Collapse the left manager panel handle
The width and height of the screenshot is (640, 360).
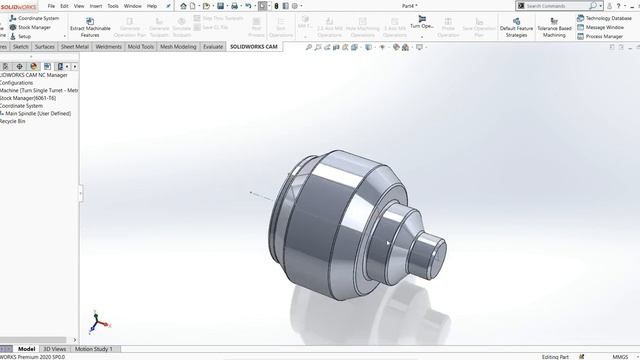(x=80, y=193)
